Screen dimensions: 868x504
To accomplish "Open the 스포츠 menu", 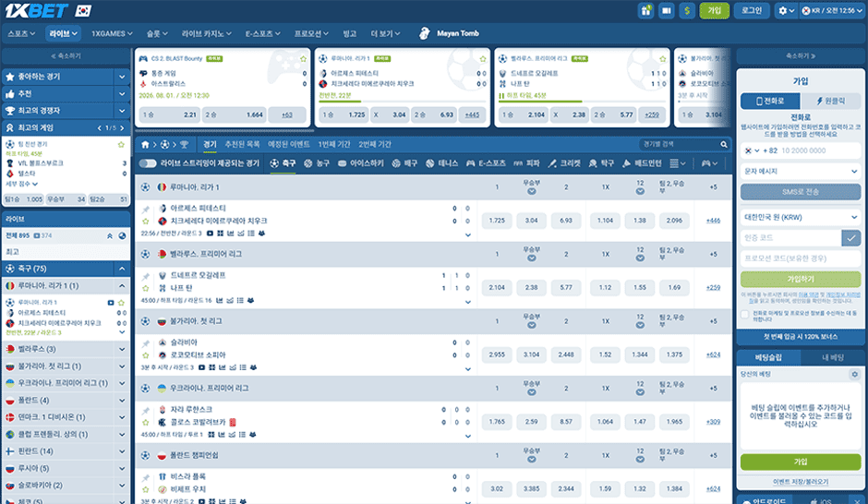I will click(x=21, y=33).
